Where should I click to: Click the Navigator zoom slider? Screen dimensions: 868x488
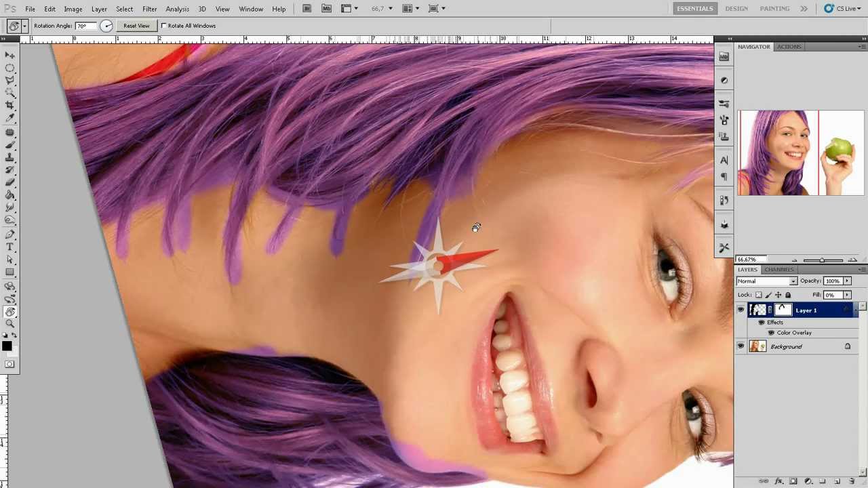click(x=823, y=260)
